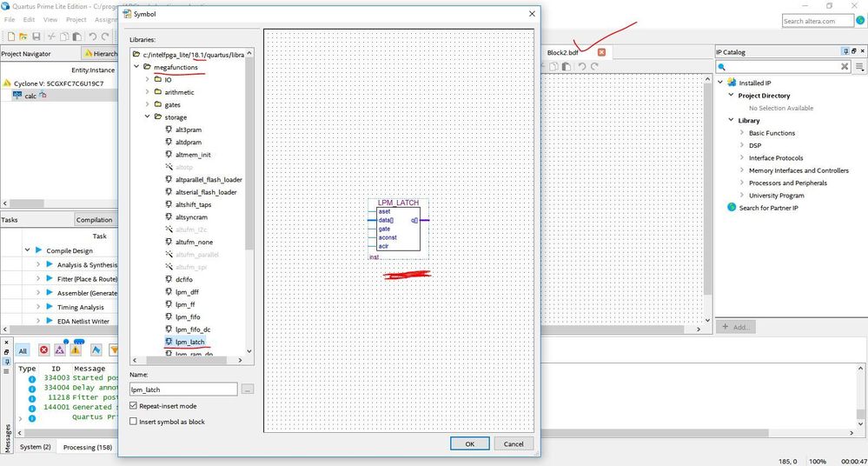Click the Search for Partner IP globe icon
Screen dimensions: 868x466
pos(732,207)
